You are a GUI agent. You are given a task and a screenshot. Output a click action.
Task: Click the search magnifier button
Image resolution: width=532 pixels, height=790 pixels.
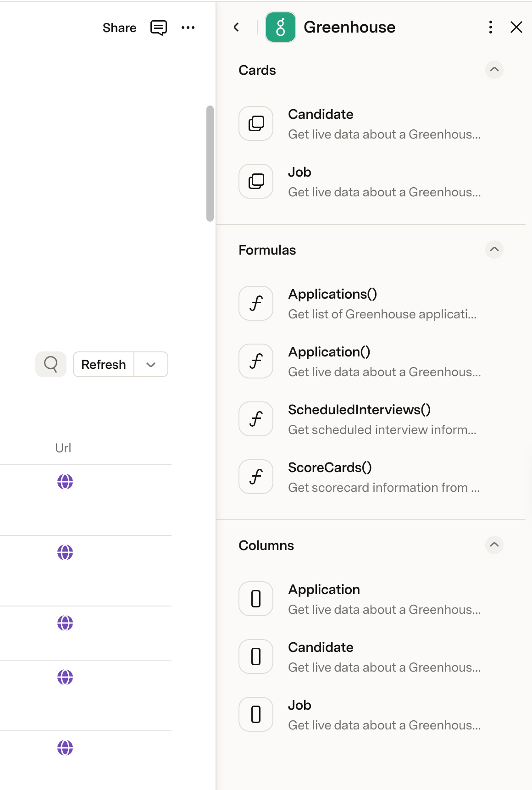pyautogui.click(x=51, y=364)
